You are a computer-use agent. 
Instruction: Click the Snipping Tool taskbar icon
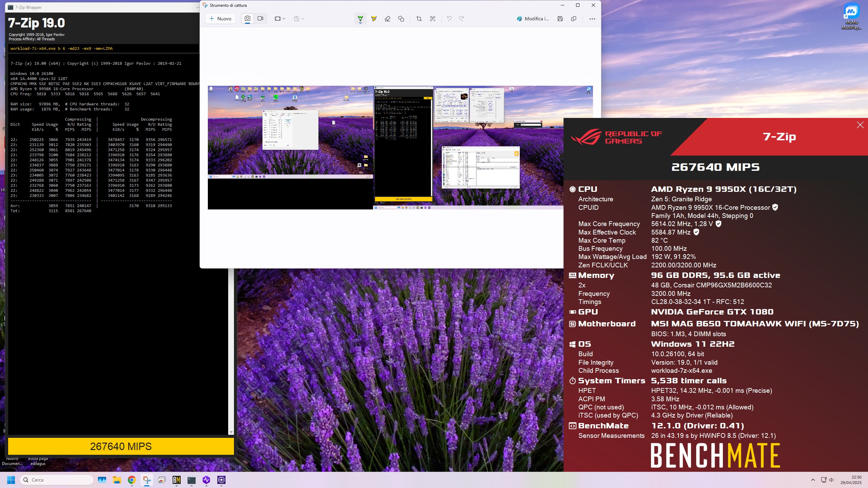pos(147,480)
